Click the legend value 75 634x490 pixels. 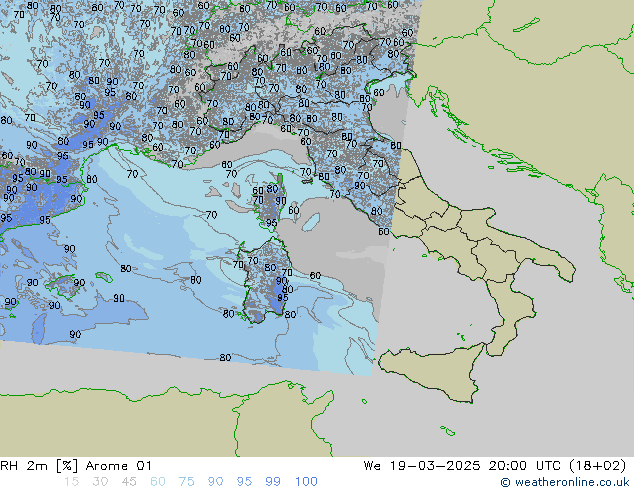pos(186,482)
